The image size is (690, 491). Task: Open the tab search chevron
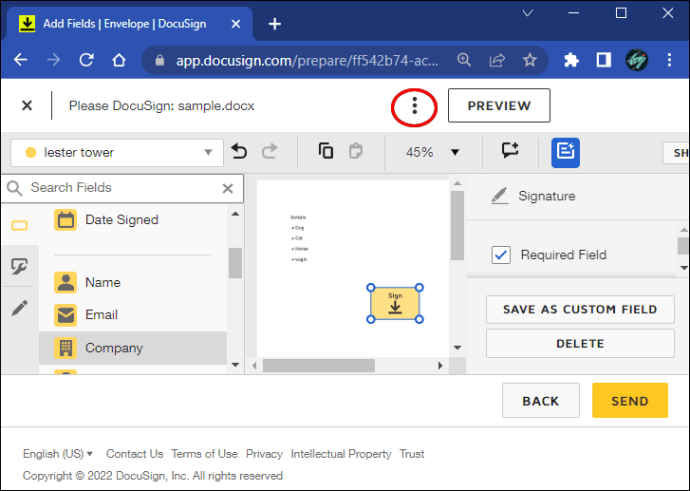click(528, 13)
